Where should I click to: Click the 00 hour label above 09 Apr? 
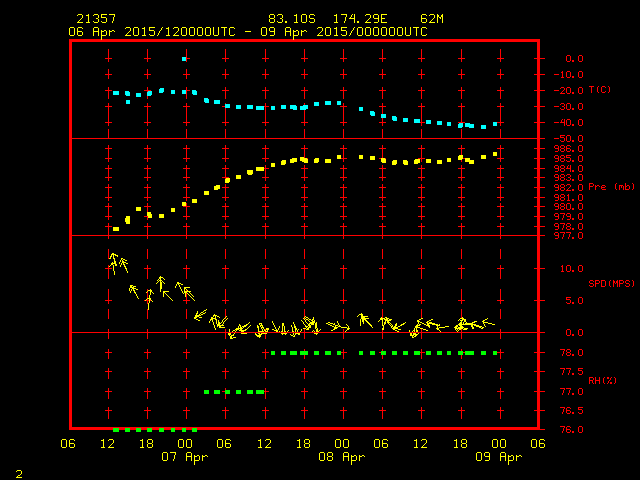pos(499,443)
